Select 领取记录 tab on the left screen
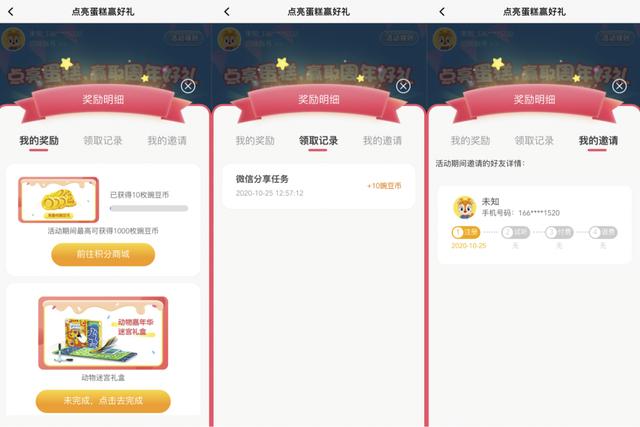The height and width of the screenshot is (427, 640). coord(103,141)
